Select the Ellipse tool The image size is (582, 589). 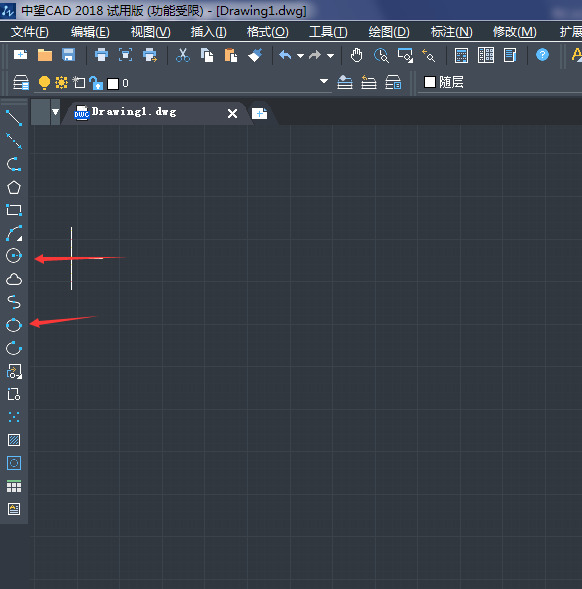(x=14, y=325)
